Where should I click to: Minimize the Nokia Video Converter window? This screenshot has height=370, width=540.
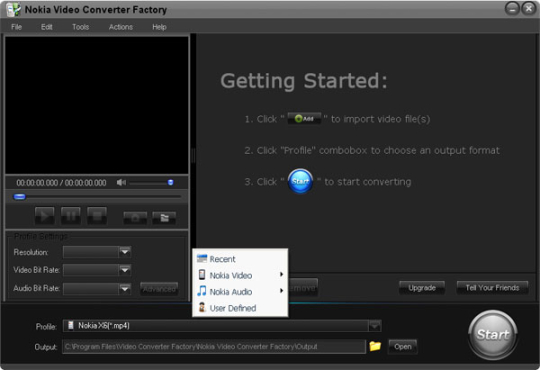click(x=512, y=8)
